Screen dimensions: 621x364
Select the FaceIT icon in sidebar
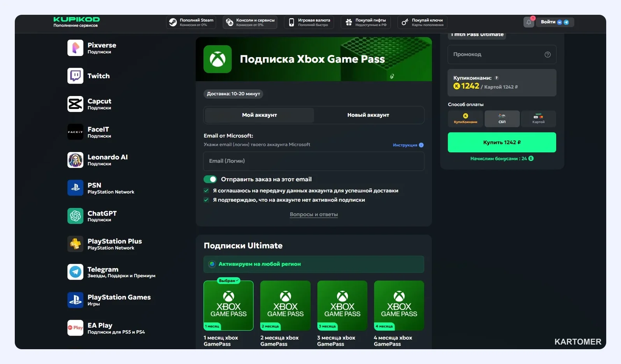click(x=75, y=132)
